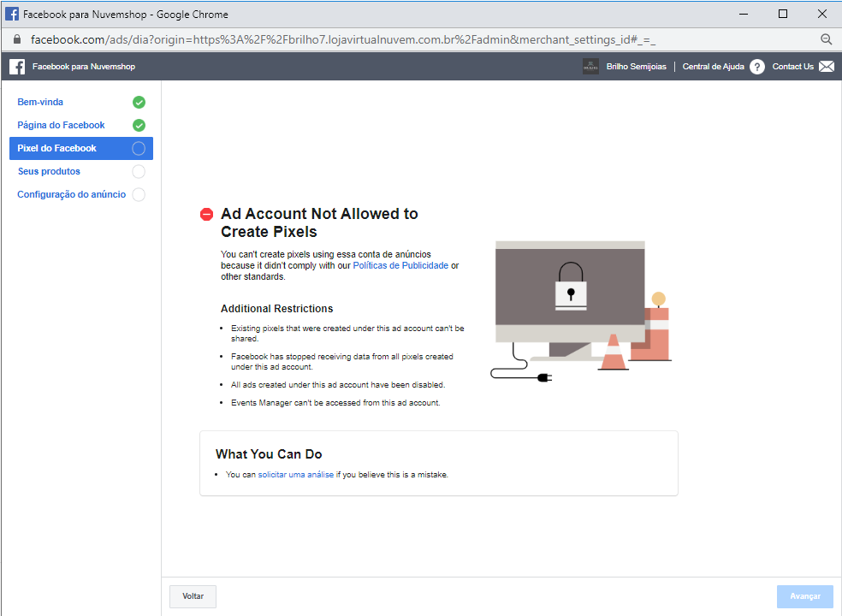Screen dimensions: 842x616
Task: Click 'Facebook has stopped receiving data' bullet
Action: click(342, 361)
